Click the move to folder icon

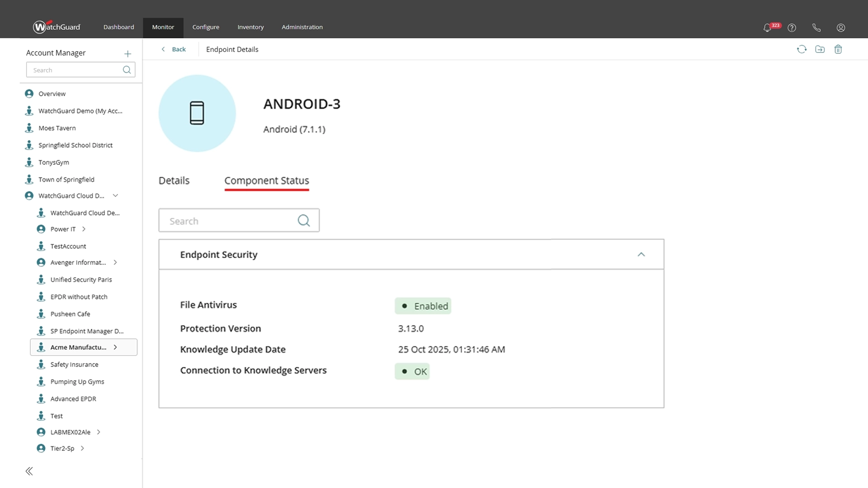tap(820, 49)
